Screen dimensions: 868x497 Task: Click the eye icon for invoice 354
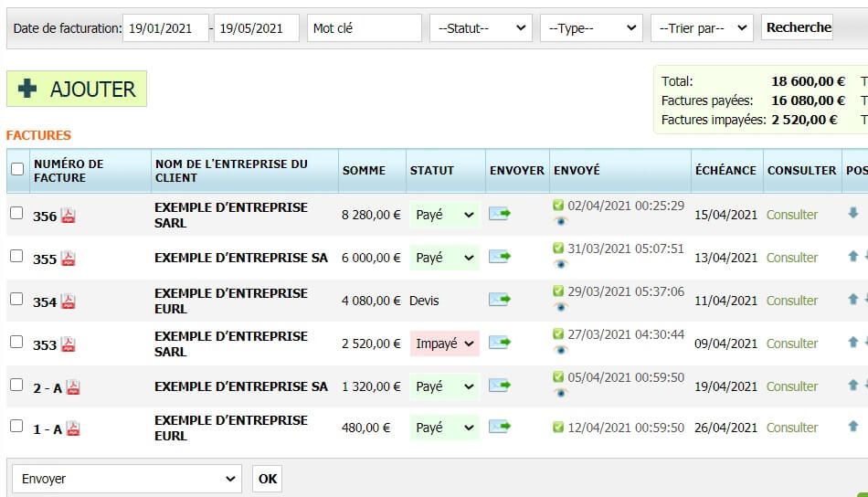(560, 307)
